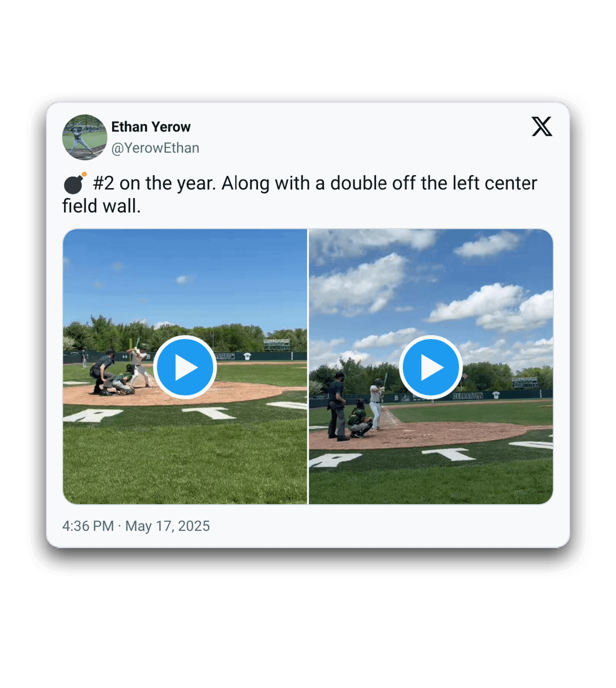This screenshot has width=616, height=688.
Task: Click the grass foreground of the right video
Action: (x=431, y=478)
